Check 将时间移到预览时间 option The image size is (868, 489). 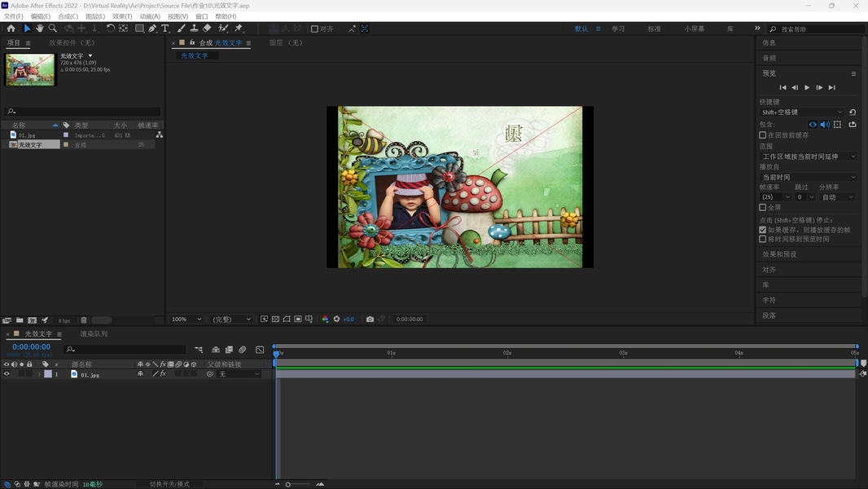click(x=762, y=240)
